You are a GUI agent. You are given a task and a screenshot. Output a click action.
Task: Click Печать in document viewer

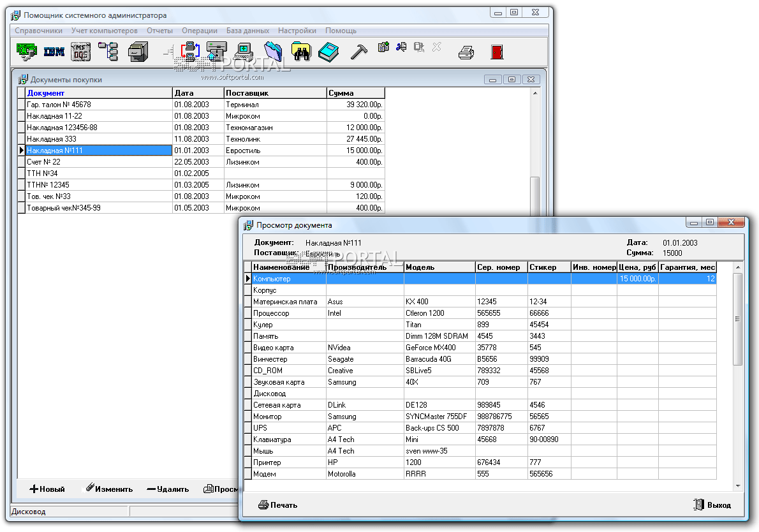point(278,505)
